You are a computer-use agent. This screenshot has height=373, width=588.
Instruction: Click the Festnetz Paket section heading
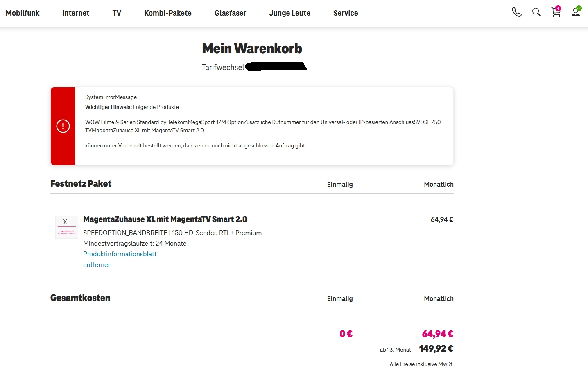81,183
